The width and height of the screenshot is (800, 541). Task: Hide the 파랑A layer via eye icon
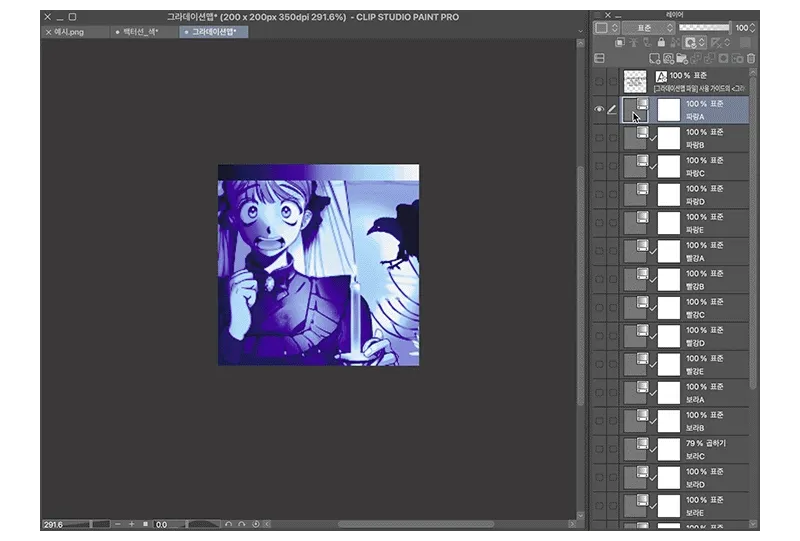(599, 109)
